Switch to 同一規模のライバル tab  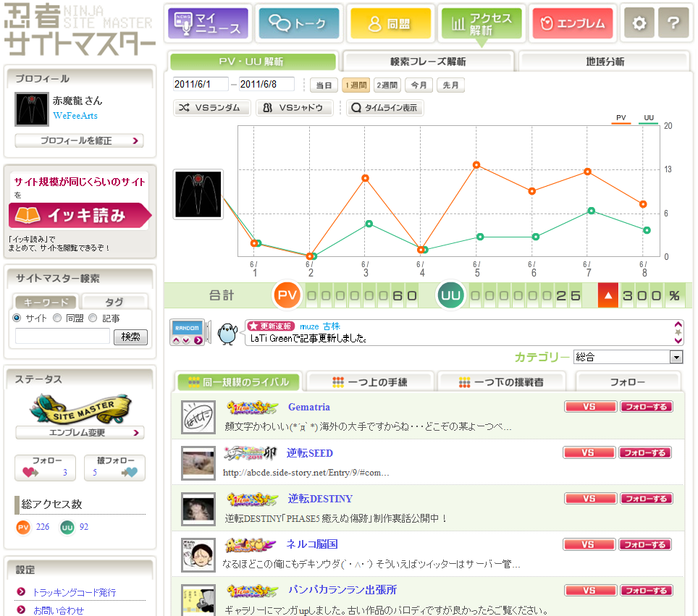tap(238, 382)
